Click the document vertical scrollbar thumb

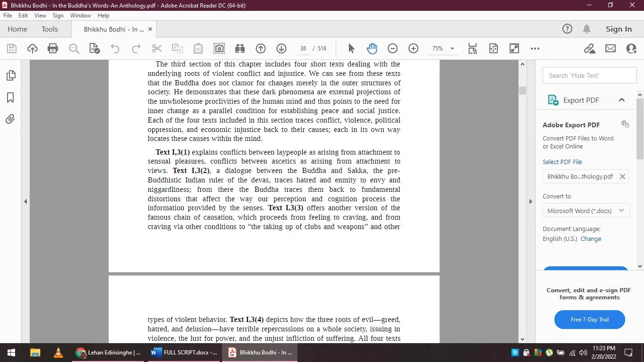(x=522, y=91)
